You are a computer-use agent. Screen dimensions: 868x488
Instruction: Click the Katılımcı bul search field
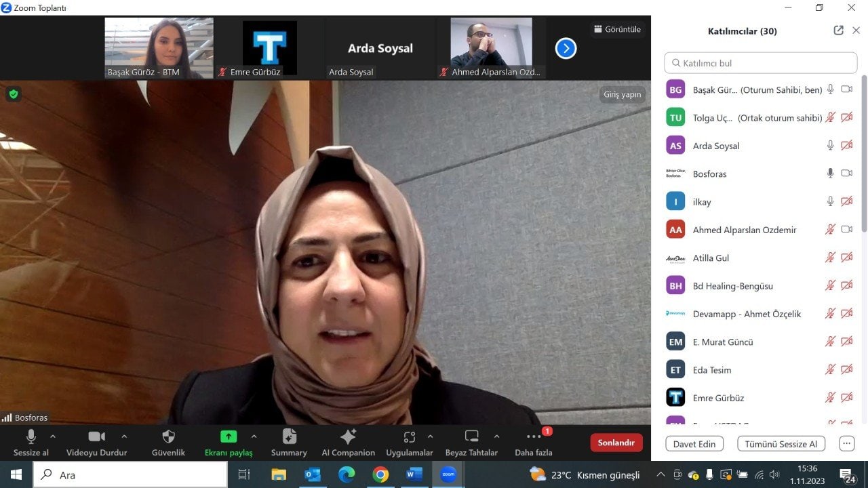pyautogui.click(x=760, y=63)
